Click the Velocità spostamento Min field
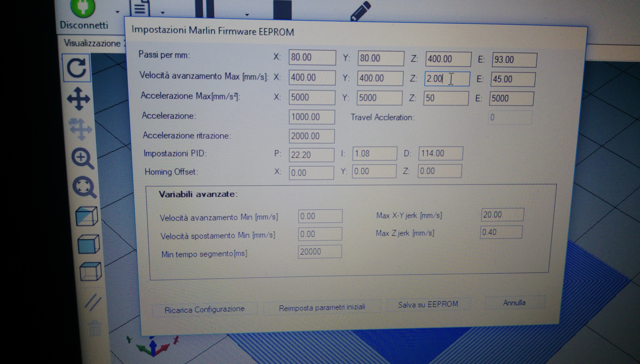 coord(320,234)
